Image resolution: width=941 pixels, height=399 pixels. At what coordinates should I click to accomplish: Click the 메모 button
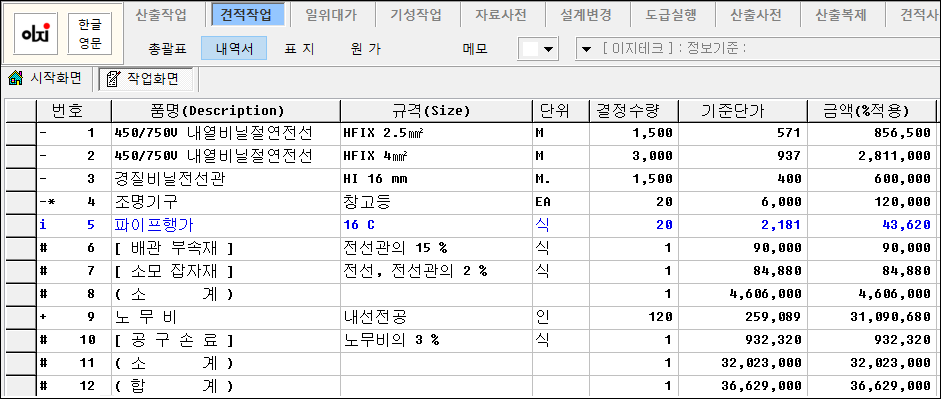coord(475,49)
